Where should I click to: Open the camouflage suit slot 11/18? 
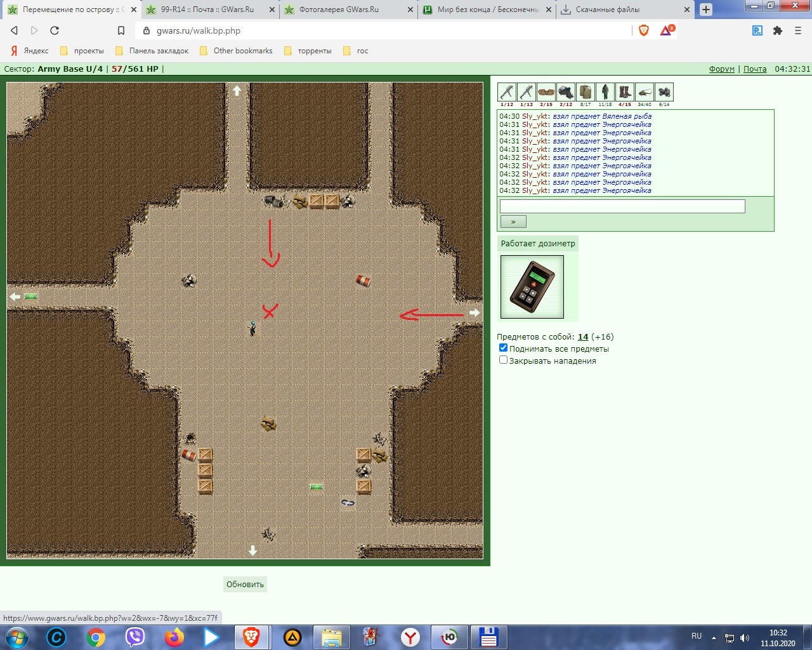[605, 93]
